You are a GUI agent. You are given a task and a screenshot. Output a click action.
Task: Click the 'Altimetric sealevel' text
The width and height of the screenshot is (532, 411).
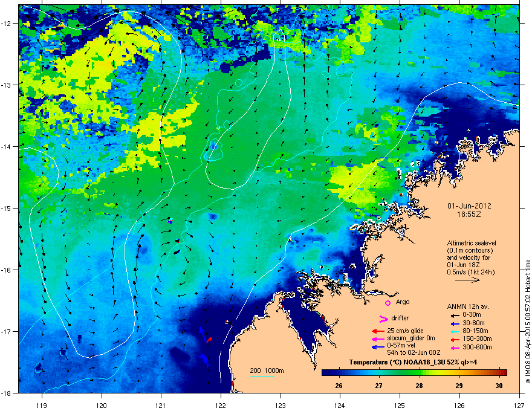coord(472,243)
